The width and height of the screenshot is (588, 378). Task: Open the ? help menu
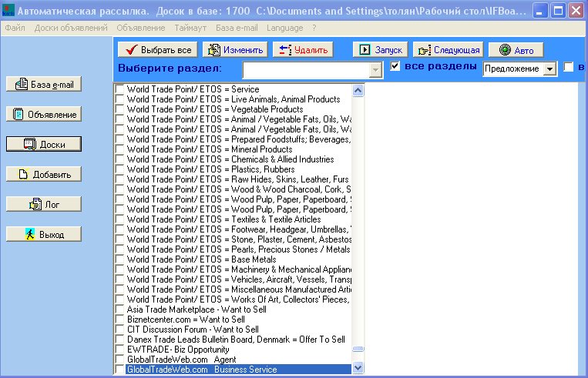pyautogui.click(x=314, y=28)
